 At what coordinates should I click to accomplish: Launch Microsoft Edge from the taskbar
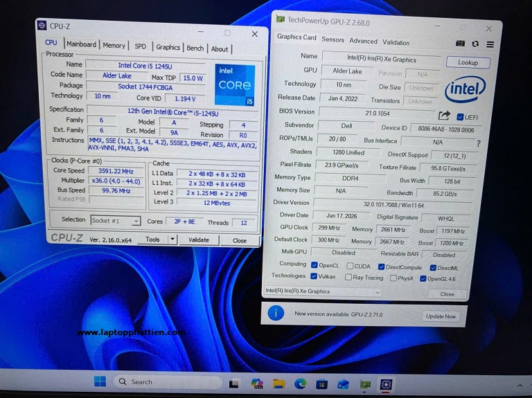300,383
